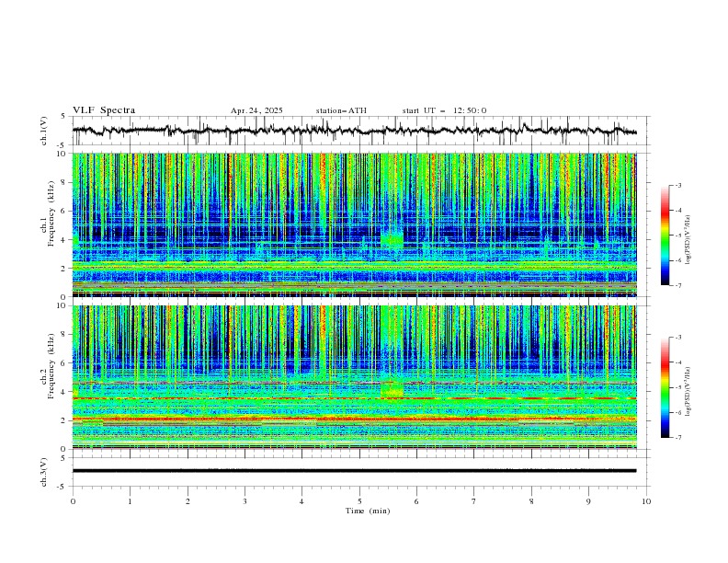Click the "ch.3(V)" waveform axis label
Image resolution: width=728 pixels, height=563 pixels.
(x=44, y=472)
